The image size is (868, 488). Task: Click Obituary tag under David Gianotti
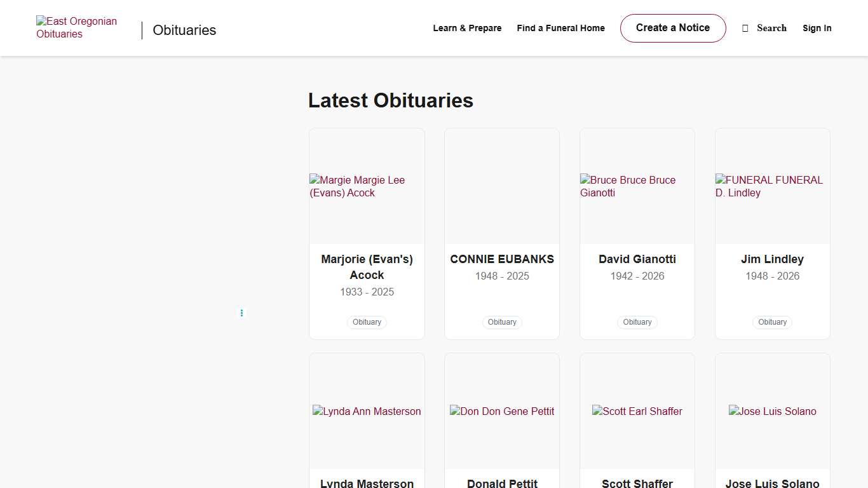coord(637,322)
